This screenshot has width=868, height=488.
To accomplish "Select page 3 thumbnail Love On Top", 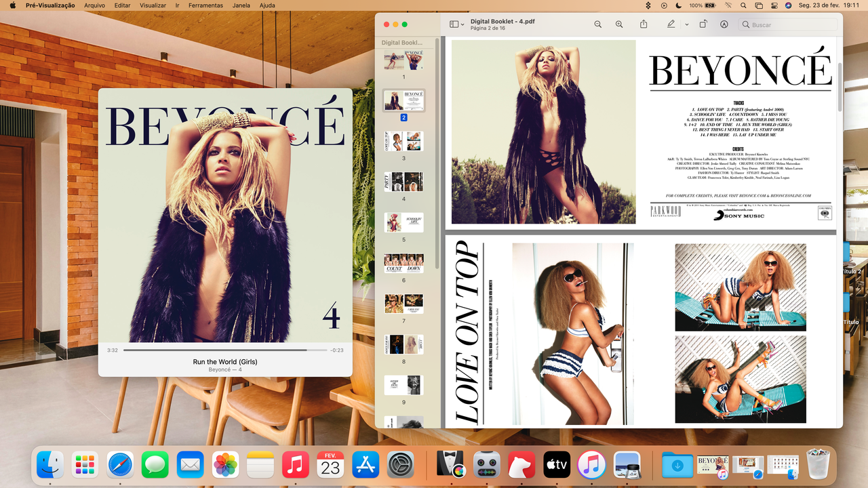I will pos(403,141).
